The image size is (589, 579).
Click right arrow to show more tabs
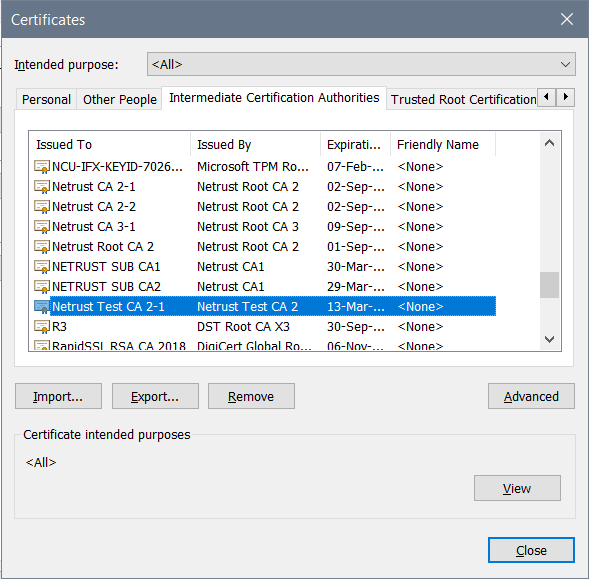click(x=565, y=97)
